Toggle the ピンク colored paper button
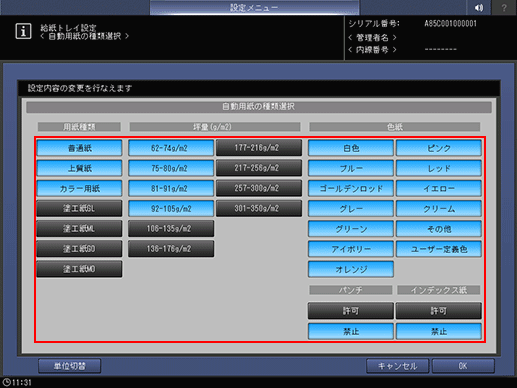 click(x=439, y=148)
